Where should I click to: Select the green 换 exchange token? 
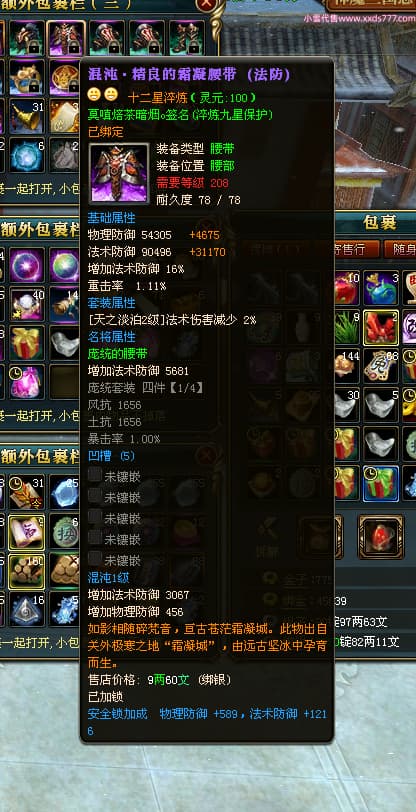pos(66,532)
